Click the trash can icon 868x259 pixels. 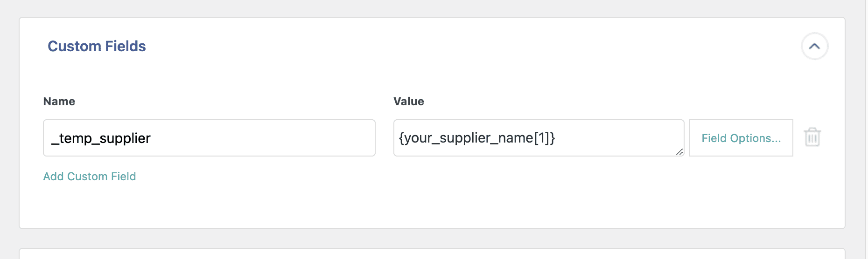click(x=812, y=137)
